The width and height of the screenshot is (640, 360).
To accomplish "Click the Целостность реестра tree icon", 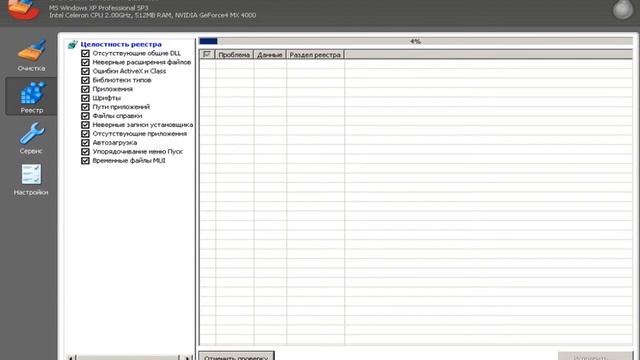I will [73, 44].
